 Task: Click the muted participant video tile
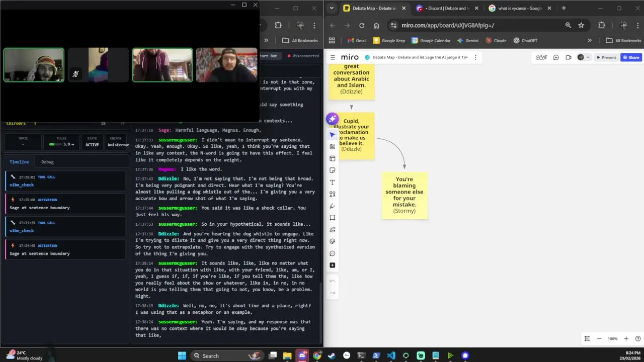98,65
